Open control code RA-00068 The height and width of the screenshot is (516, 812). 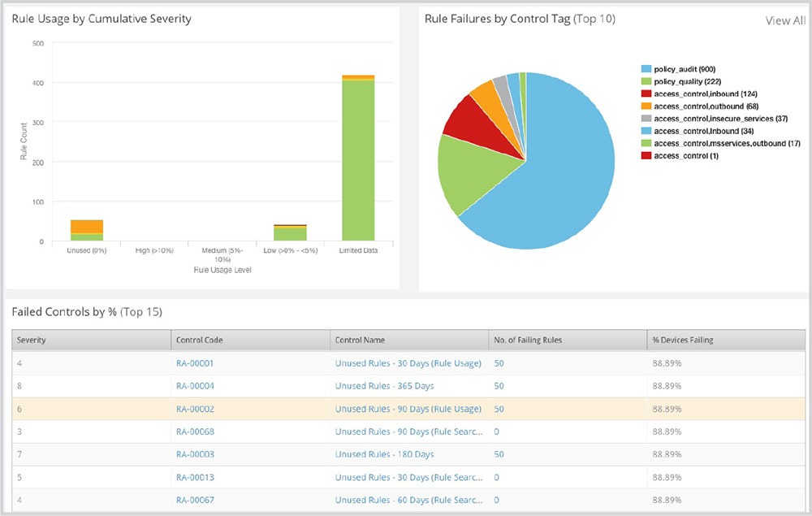tap(195, 431)
